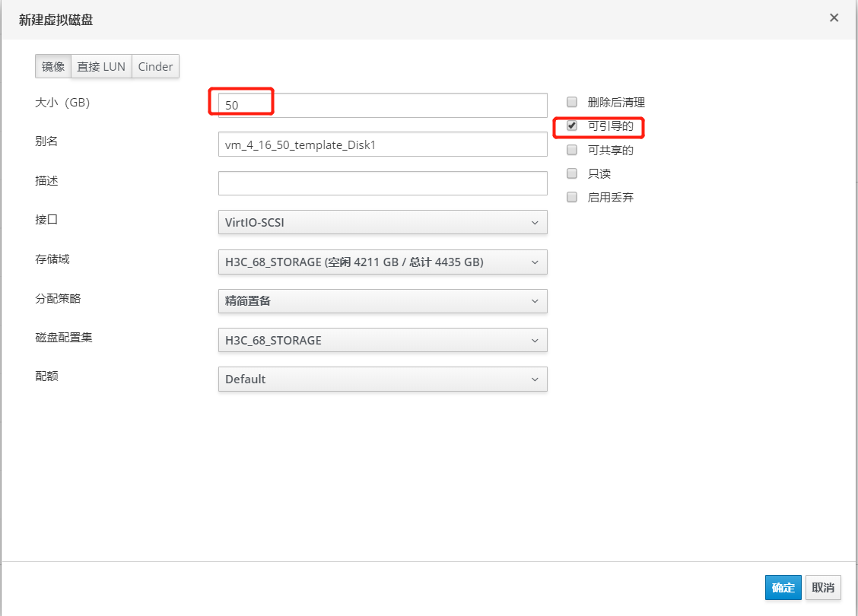Open the 接口 VirtIO-SCSI dropdown
Viewport: 858px width, 616px height.
(x=382, y=223)
